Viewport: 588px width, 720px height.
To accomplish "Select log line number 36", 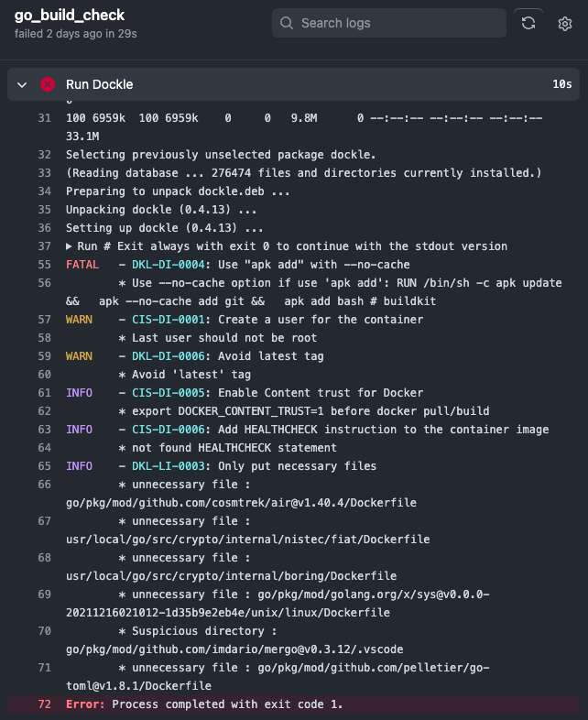I will 45,228.
